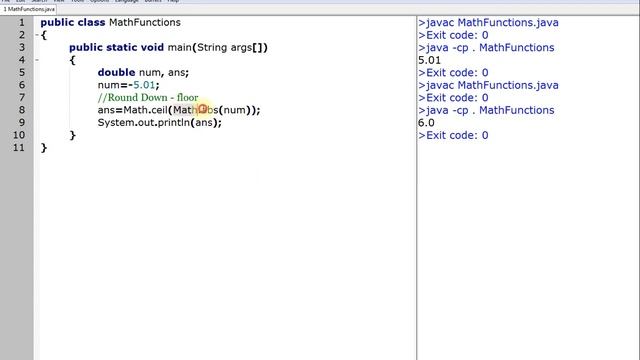Click the last '>java -cp . MathFunctions' output line
This screenshot has height=360, width=640.
pos(486,110)
